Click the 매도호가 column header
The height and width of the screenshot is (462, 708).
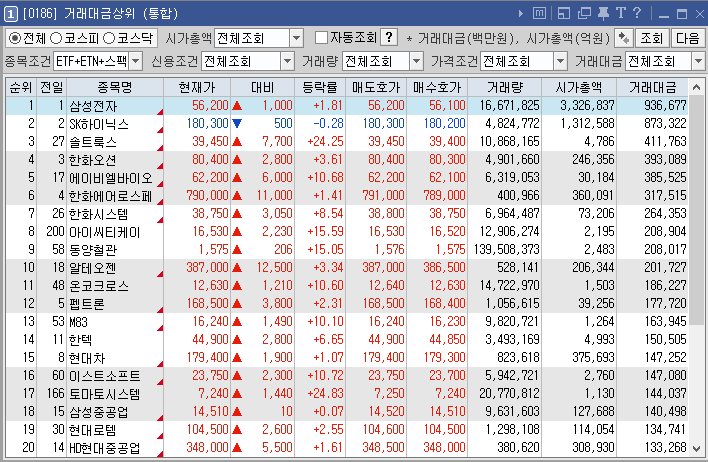pos(376,87)
